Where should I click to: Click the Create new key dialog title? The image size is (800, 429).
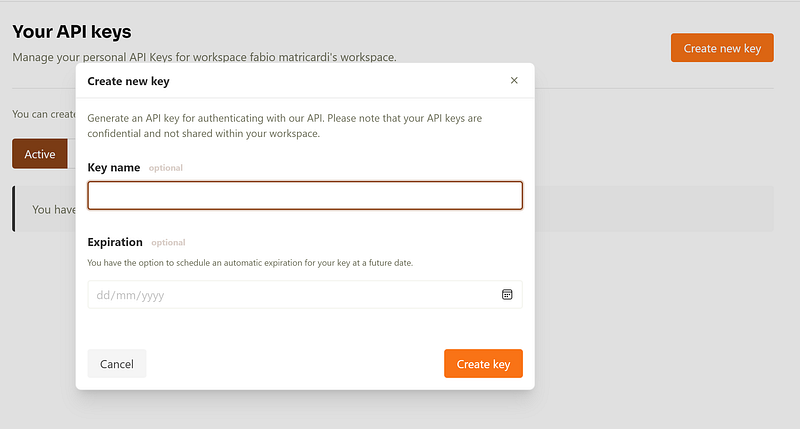(x=128, y=81)
